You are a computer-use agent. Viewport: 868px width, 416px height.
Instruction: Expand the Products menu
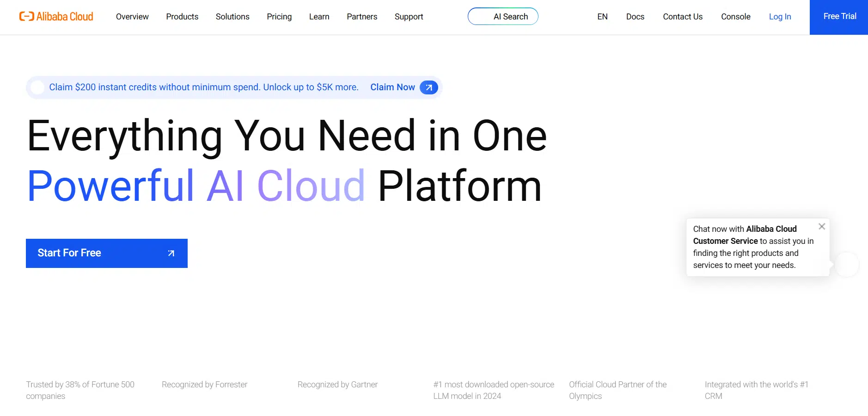click(x=182, y=17)
